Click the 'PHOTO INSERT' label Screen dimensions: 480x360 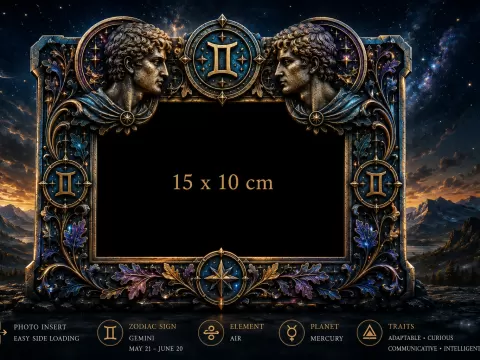(40, 327)
